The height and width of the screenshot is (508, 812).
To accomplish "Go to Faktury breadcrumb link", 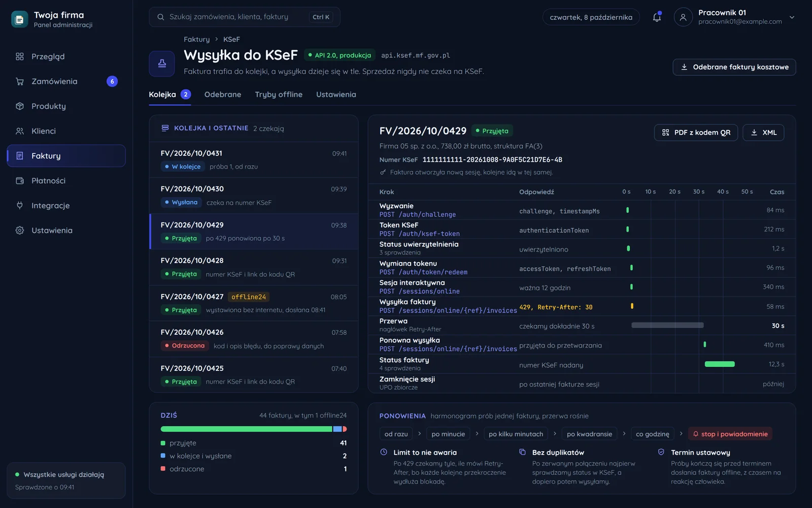I will pyautogui.click(x=196, y=39).
